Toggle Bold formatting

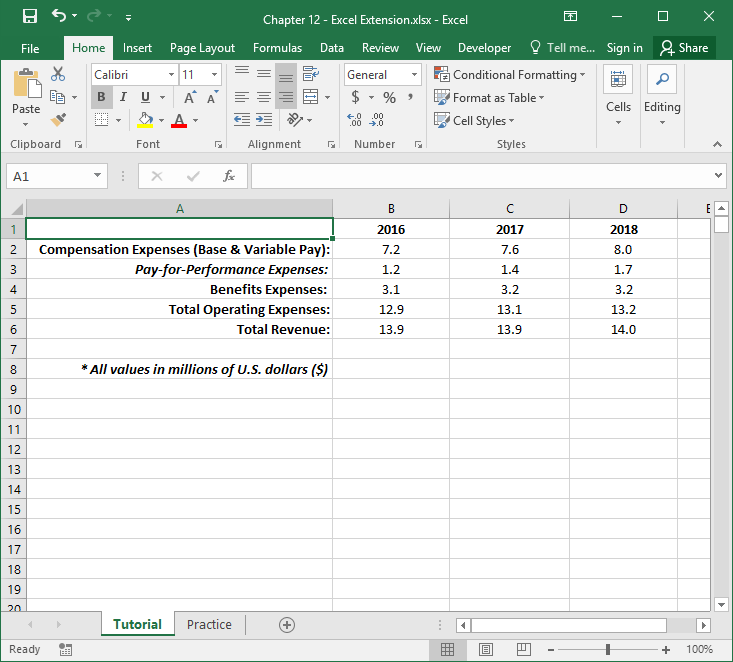102,97
